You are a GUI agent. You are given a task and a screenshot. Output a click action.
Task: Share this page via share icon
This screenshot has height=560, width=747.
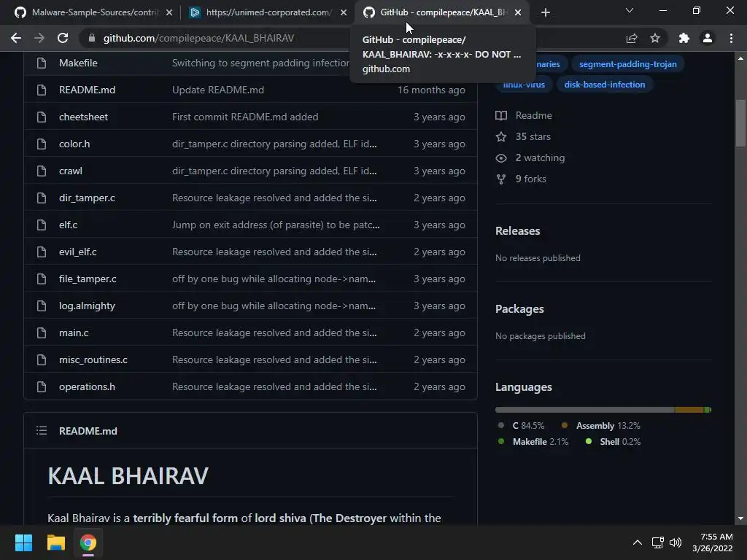tap(632, 38)
